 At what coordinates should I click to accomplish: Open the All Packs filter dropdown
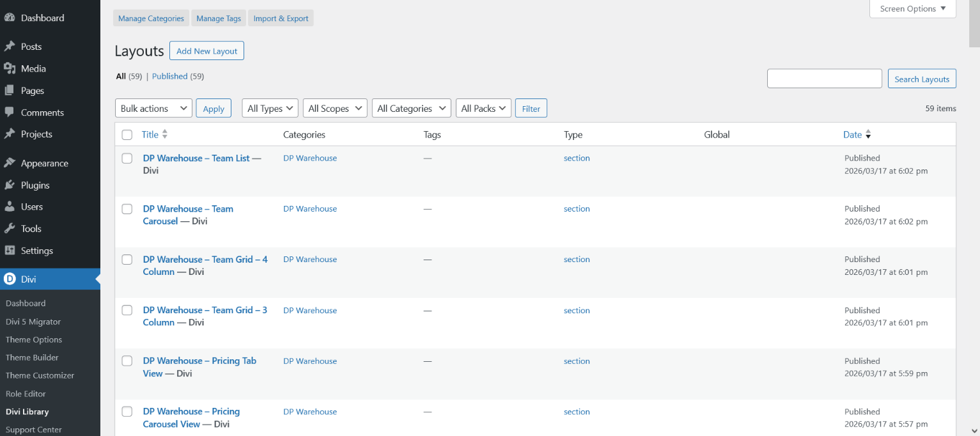coord(484,109)
